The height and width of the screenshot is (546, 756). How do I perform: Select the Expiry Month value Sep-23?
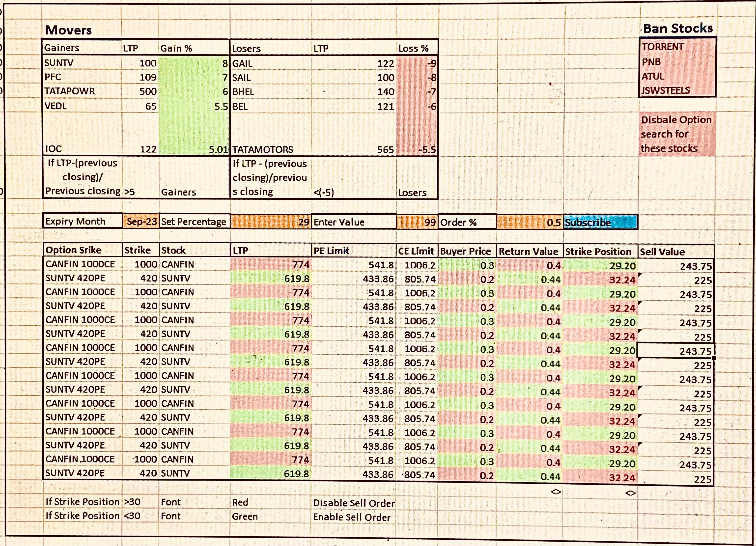point(141,221)
